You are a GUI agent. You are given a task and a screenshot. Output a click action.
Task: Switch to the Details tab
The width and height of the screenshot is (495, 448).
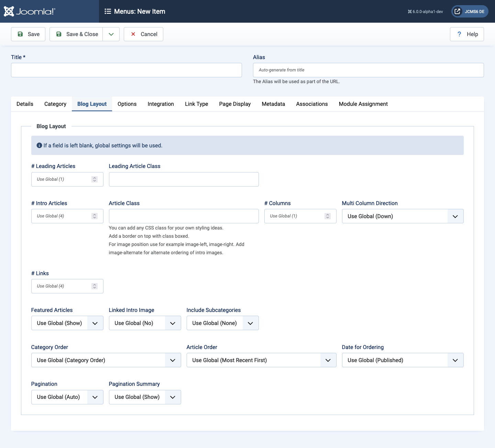point(25,104)
